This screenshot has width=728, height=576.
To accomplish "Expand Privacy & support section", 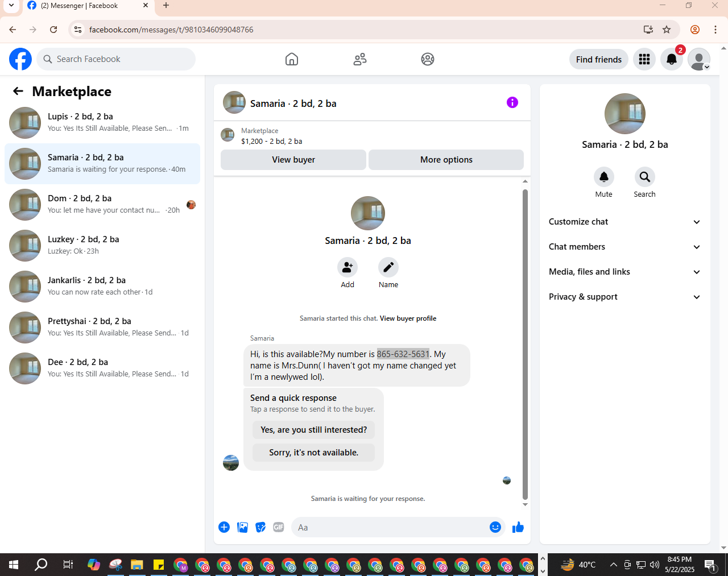I will pos(625,297).
